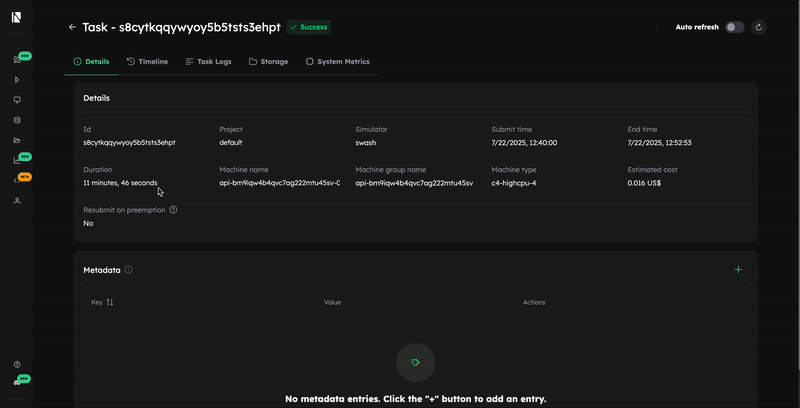Viewport: 800px width, 408px height.
Task: Open the Task Logs tab
Action: coord(208,62)
